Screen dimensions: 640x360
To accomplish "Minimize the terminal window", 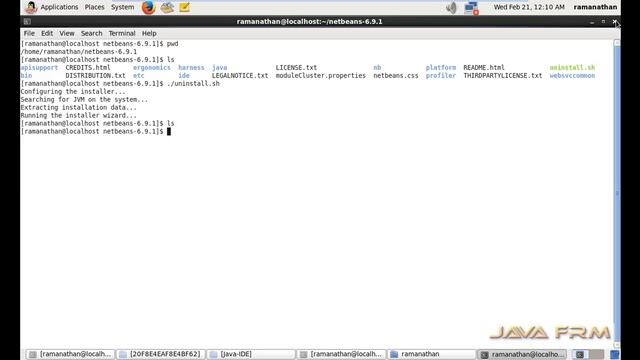I will click(x=592, y=22).
